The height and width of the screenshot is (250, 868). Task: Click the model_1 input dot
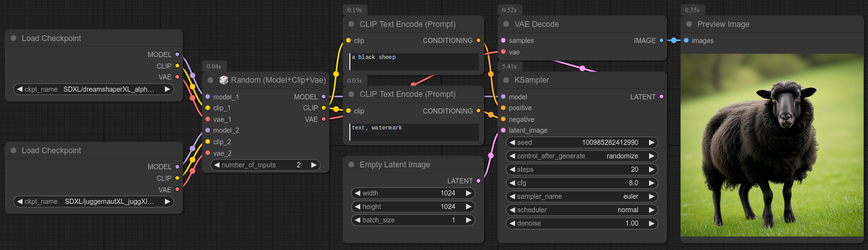click(x=207, y=97)
